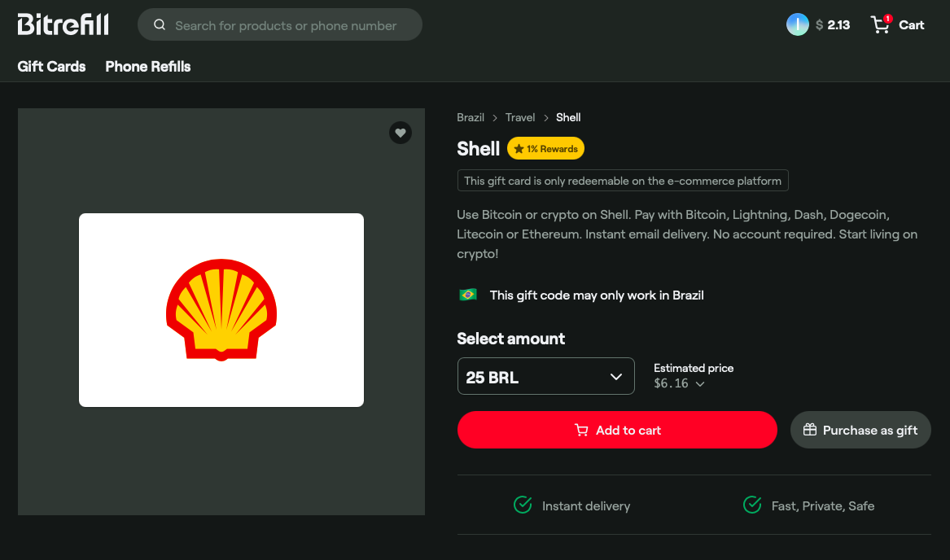The image size is (950, 560).
Task: Click the Brazil flag icon
Action: click(468, 295)
